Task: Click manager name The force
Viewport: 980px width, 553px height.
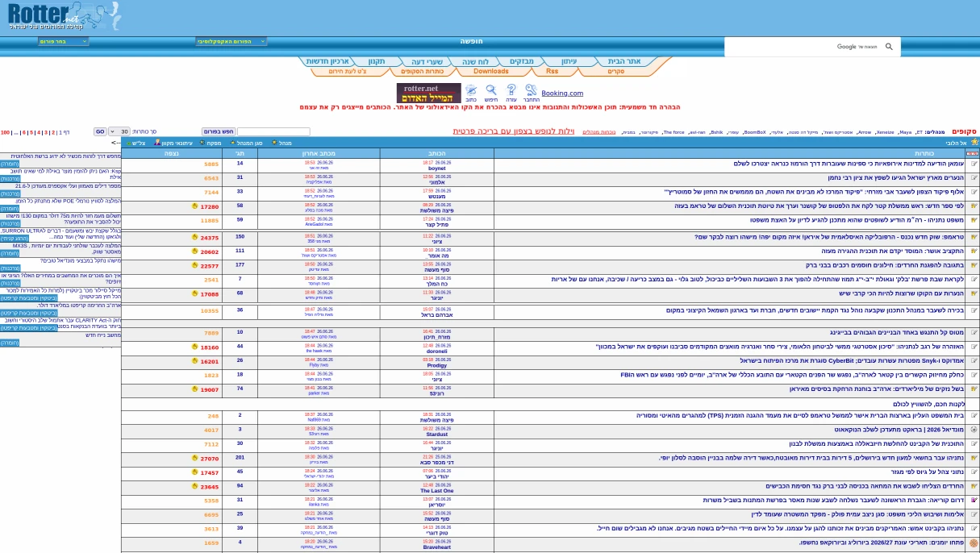Action: 673,132
